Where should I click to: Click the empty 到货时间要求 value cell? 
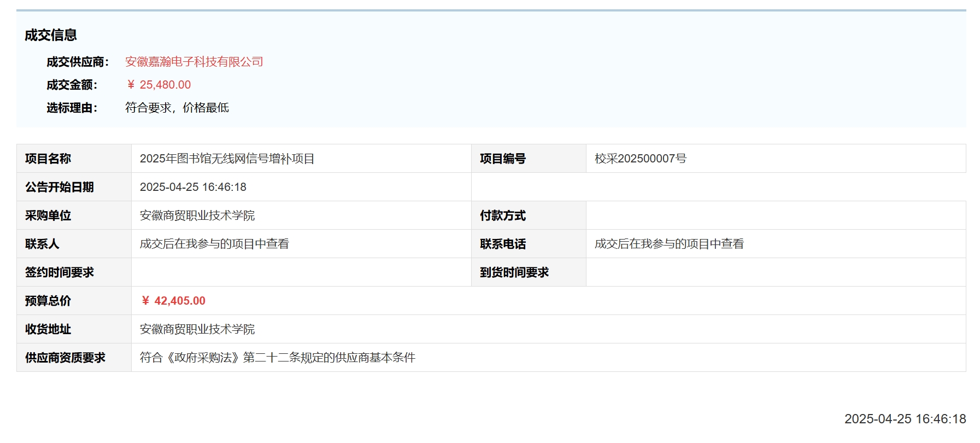tap(775, 272)
